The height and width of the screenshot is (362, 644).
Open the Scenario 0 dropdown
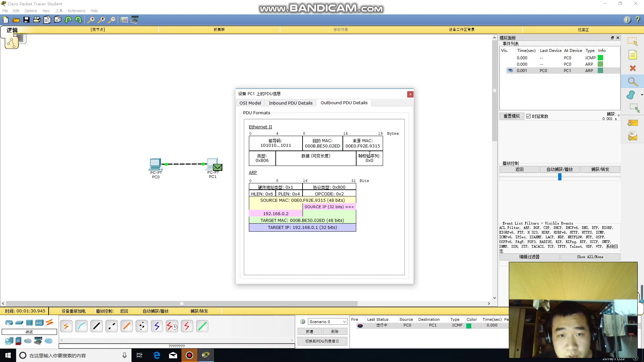pos(327,322)
